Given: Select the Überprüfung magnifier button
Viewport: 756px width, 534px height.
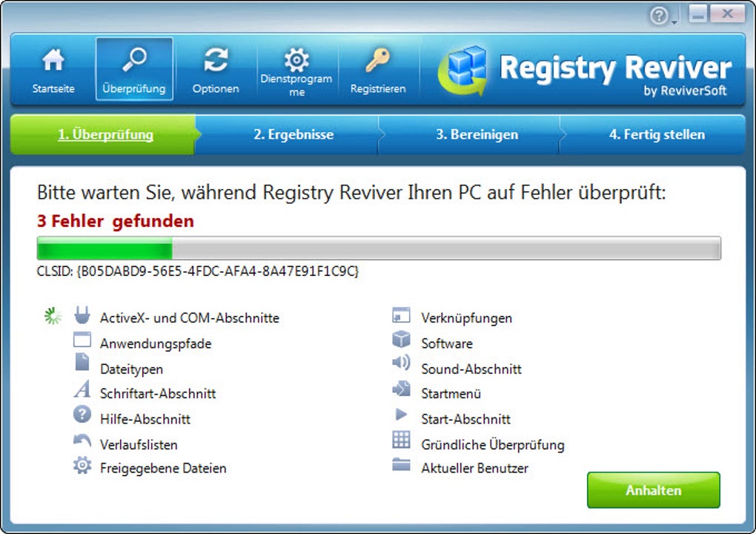Looking at the screenshot, I should click(134, 70).
